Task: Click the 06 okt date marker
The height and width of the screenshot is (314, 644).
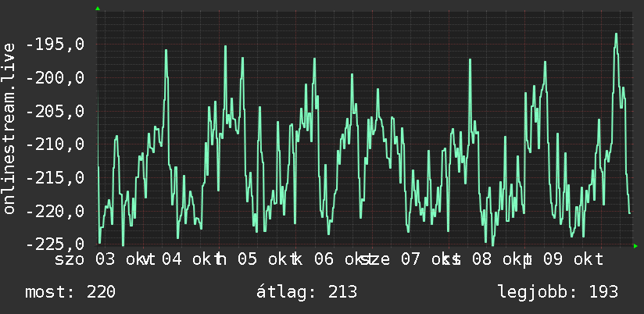Action: [x=339, y=260]
